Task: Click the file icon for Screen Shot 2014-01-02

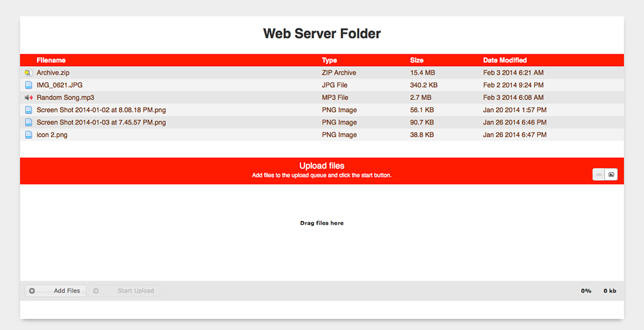Action: click(x=28, y=110)
